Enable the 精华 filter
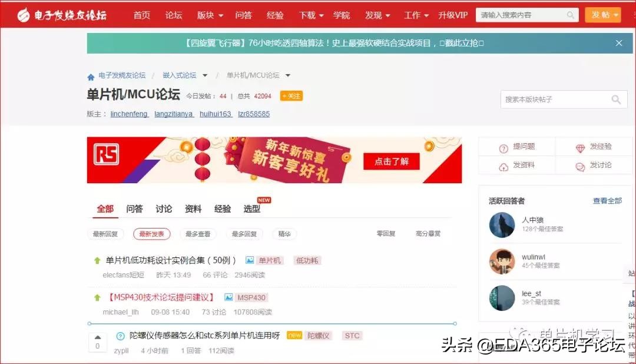Screen dimensions: 636x364 [284, 234]
